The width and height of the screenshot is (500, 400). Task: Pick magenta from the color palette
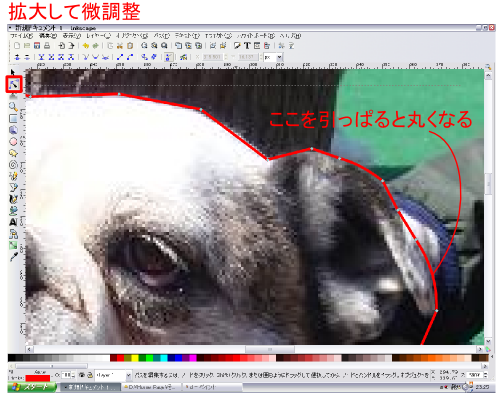193,358
